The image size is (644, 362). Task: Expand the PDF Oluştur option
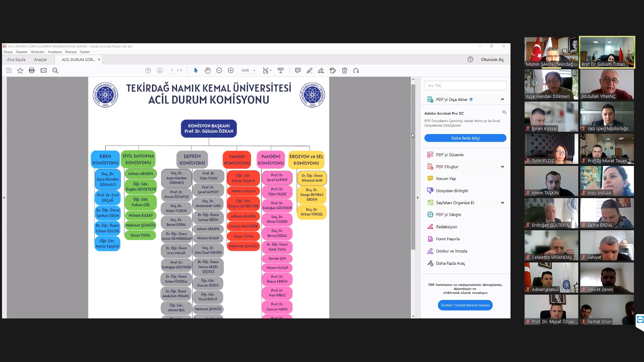tap(502, 167)
